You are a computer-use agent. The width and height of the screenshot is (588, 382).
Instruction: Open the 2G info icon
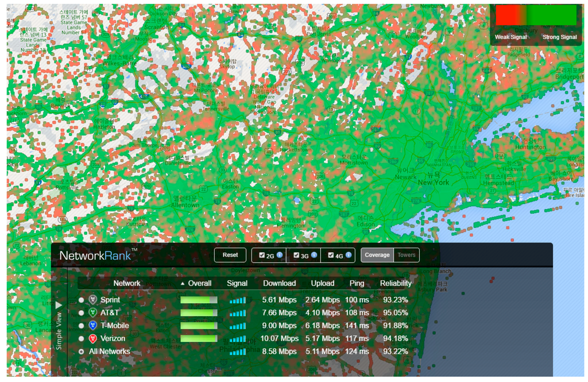(279, 255)
